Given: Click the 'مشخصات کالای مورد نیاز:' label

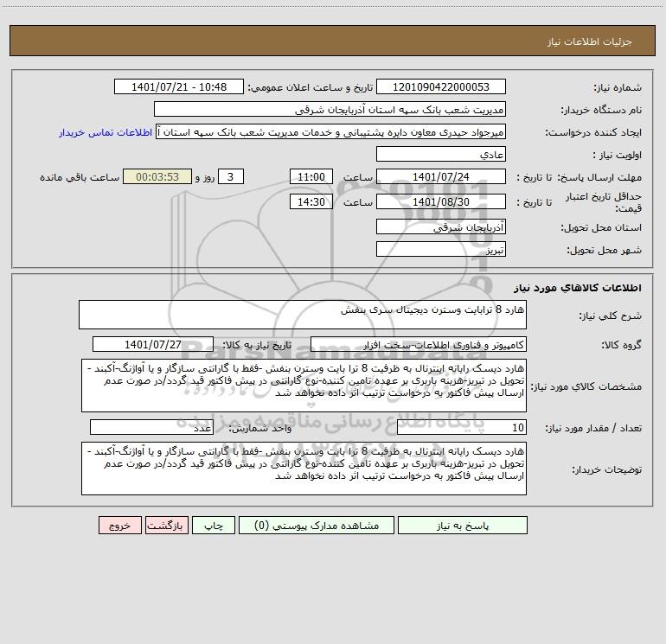Looking at the screenshot, I should pos(586,386).
